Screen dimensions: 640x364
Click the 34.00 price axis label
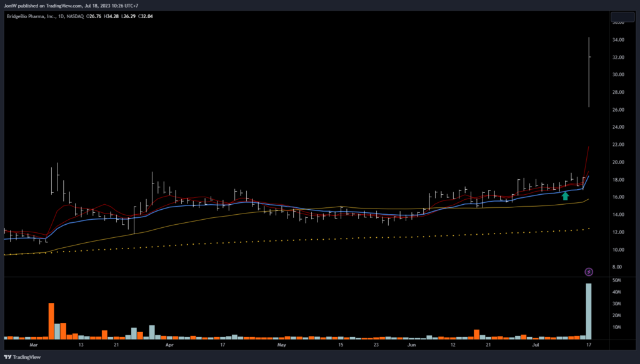(x=618, y=40)
